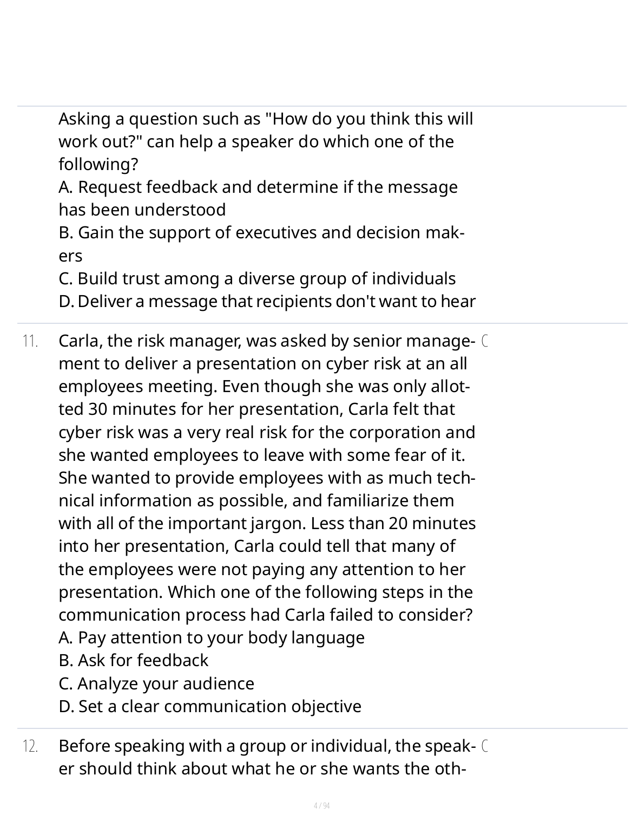Choose the 'B. Ask for feedback' option

[133, 661]
